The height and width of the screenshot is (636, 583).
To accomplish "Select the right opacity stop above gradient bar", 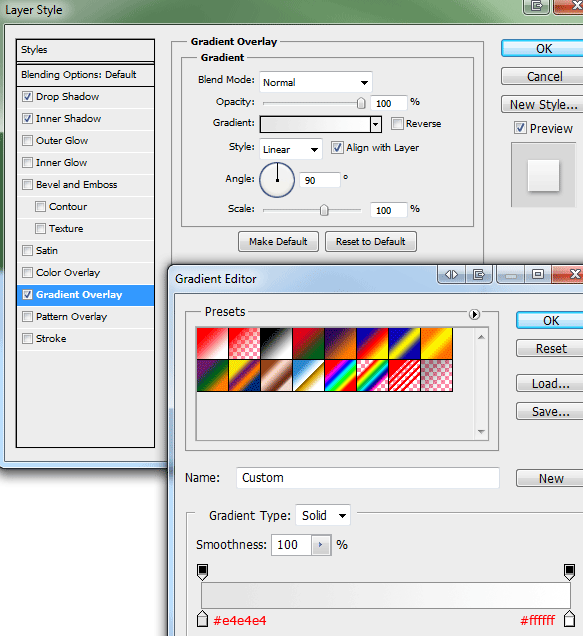I will click(570, 572).
